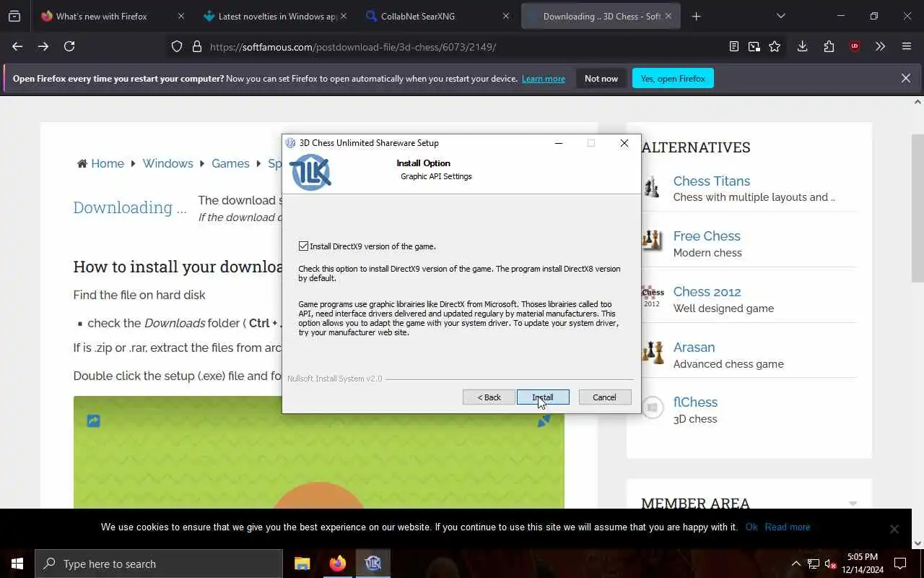This screenshot has width=924, height=578.
Task: Open Chess 2012 alternative link
Action: (x=707, y=291)
